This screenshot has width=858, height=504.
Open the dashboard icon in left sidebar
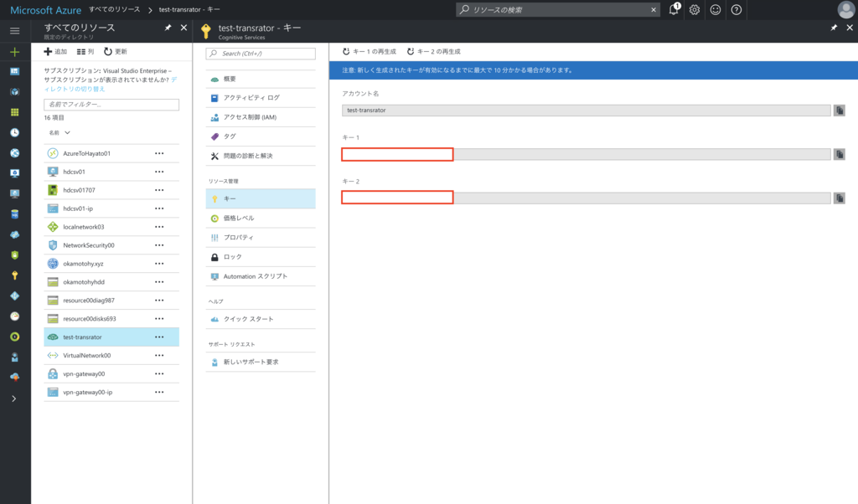pyautogui.click(x=15, y=72)
